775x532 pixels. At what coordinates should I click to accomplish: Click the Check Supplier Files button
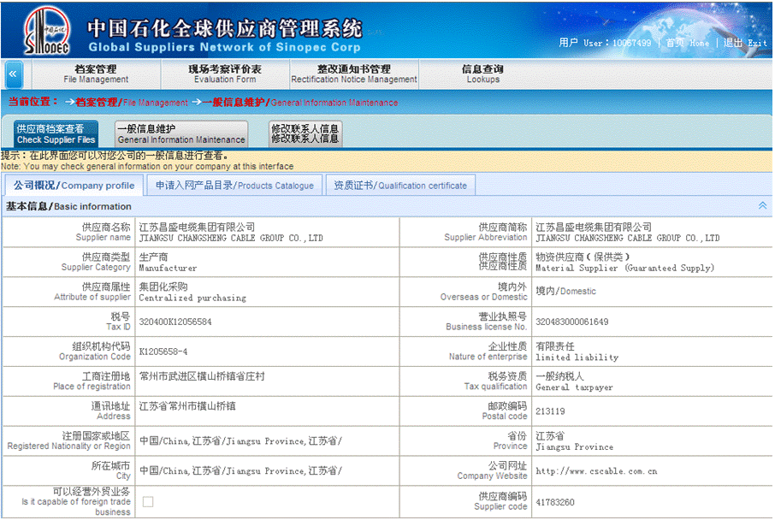coord(56,134)
